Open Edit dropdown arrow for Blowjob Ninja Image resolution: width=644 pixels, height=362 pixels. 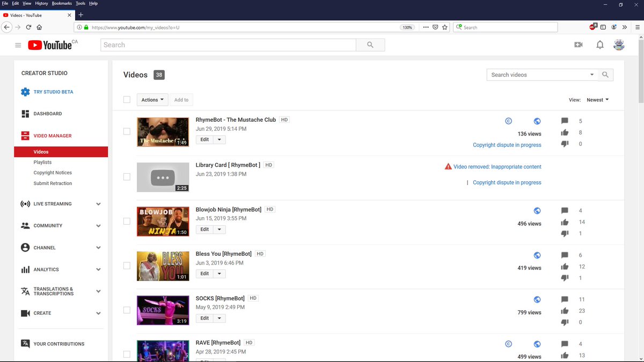click(x=219, y=230)
